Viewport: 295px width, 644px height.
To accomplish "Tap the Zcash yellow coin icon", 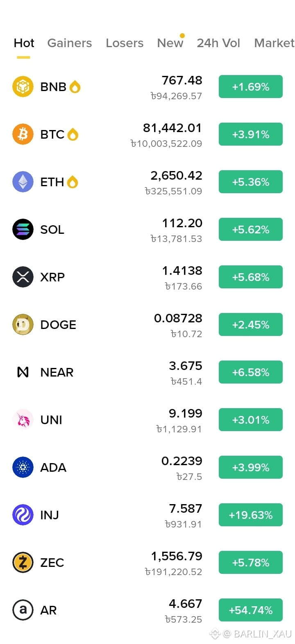I will tap(23, 562).
